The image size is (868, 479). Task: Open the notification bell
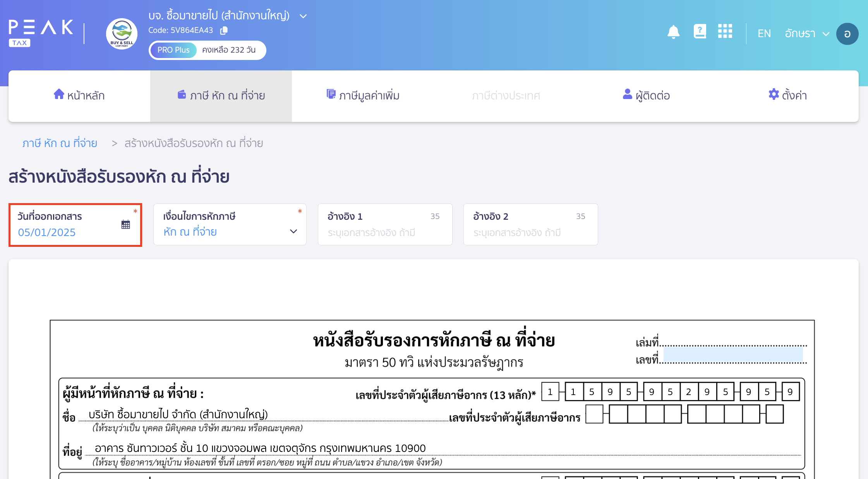[673, 33]
